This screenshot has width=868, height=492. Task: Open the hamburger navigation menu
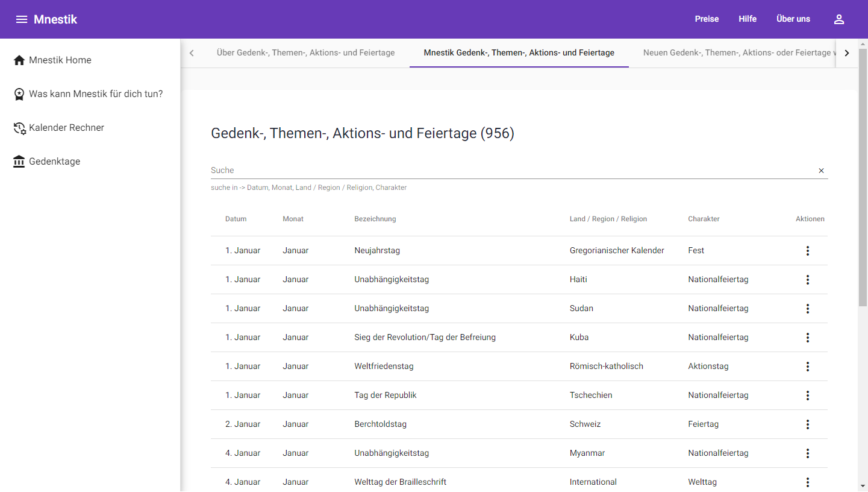[x=22, y=19]
